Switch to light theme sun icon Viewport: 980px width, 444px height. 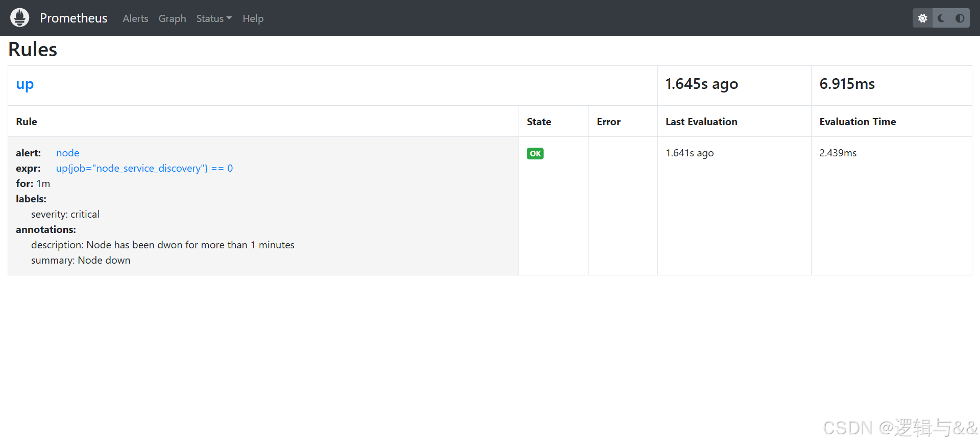(922, 18)
